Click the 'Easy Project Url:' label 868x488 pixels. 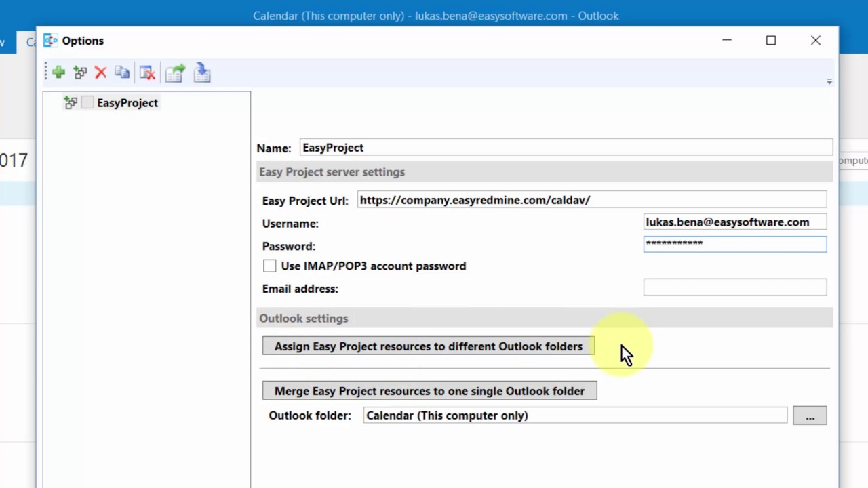[305, 201]
